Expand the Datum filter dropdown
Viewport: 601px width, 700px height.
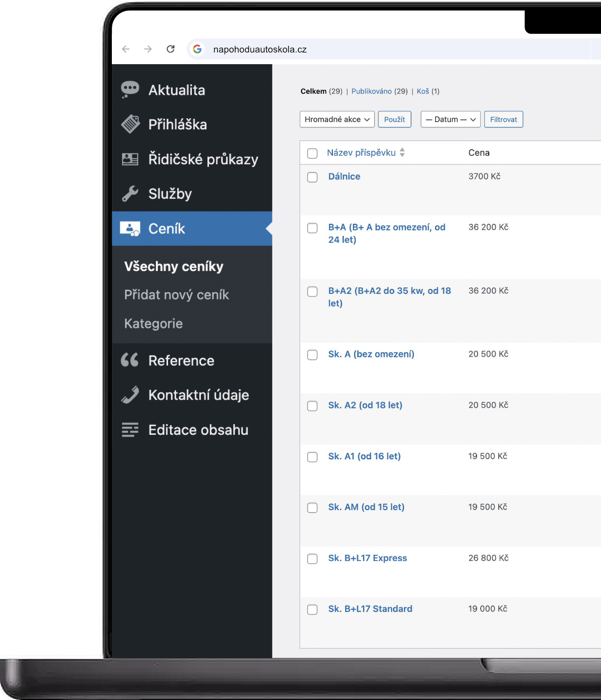(450, 119)
